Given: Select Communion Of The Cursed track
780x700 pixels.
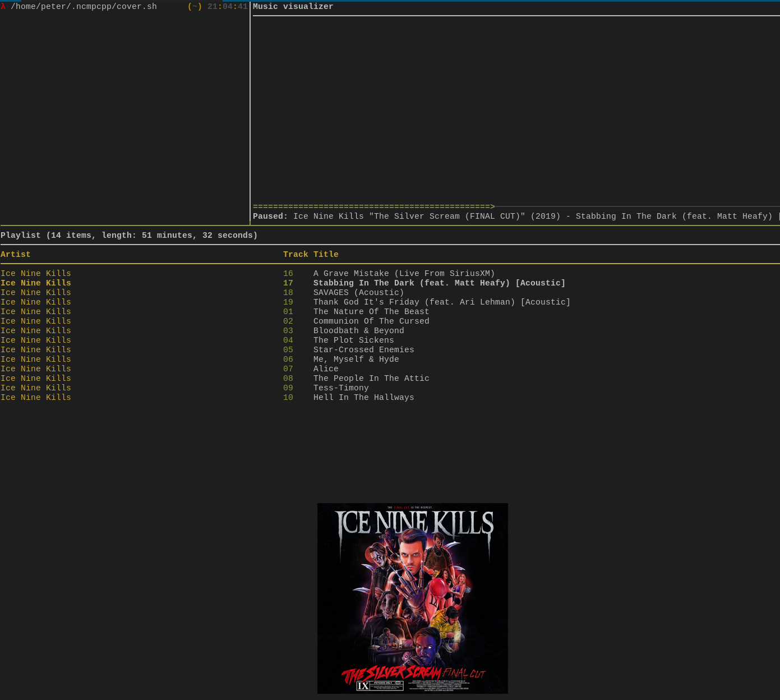Looking at the screenshot, I should pyautogui.click(x=371, y=321).
